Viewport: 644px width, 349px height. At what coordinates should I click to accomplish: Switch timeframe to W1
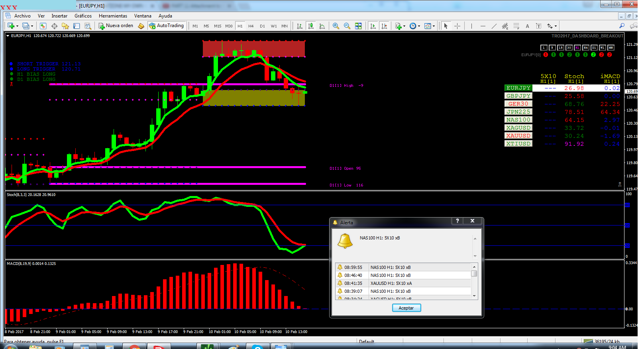274,26
